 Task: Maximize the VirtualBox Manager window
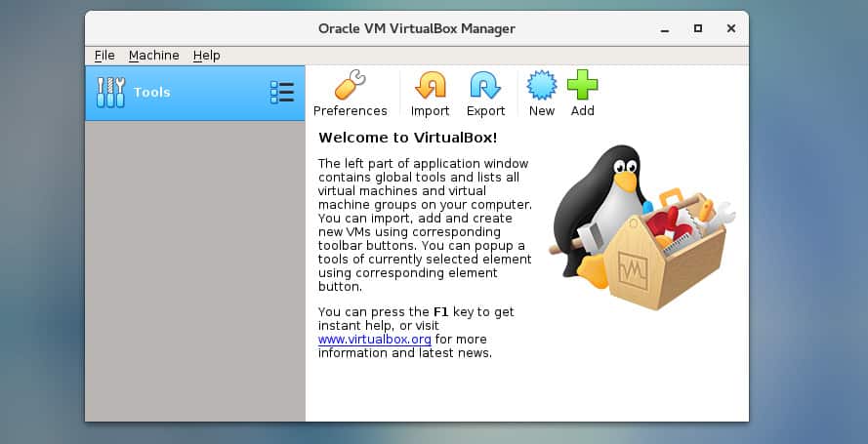698,28
